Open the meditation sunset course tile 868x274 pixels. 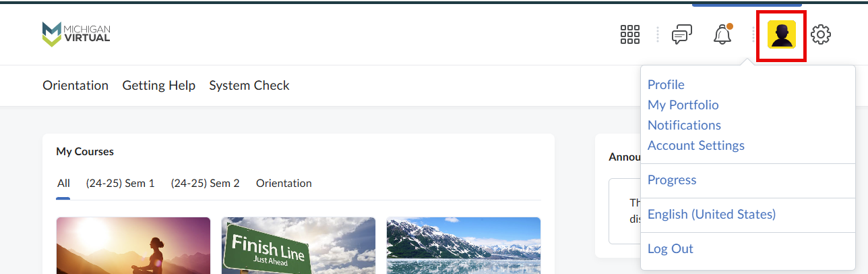pos(133,245)
